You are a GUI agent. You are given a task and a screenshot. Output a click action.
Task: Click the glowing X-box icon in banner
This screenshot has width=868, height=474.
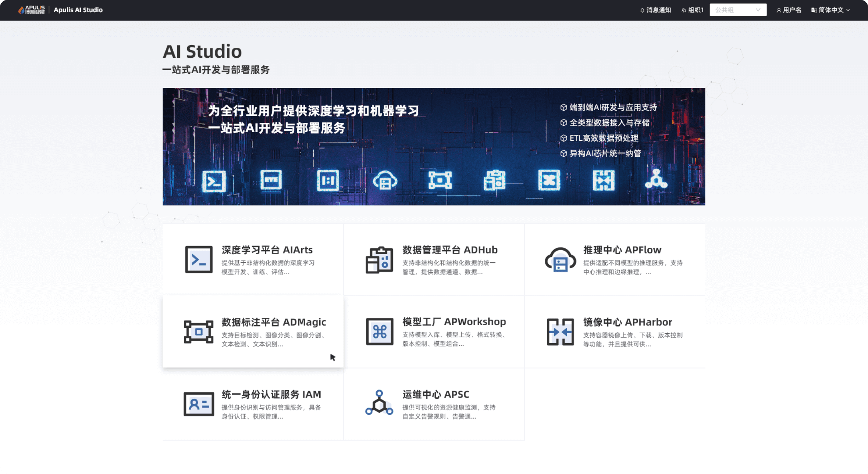549,180
